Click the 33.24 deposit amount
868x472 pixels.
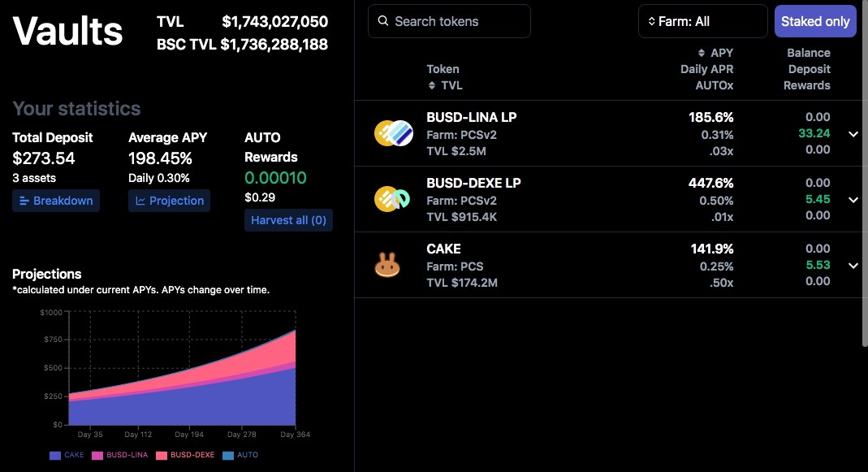[x=814, y=133]
